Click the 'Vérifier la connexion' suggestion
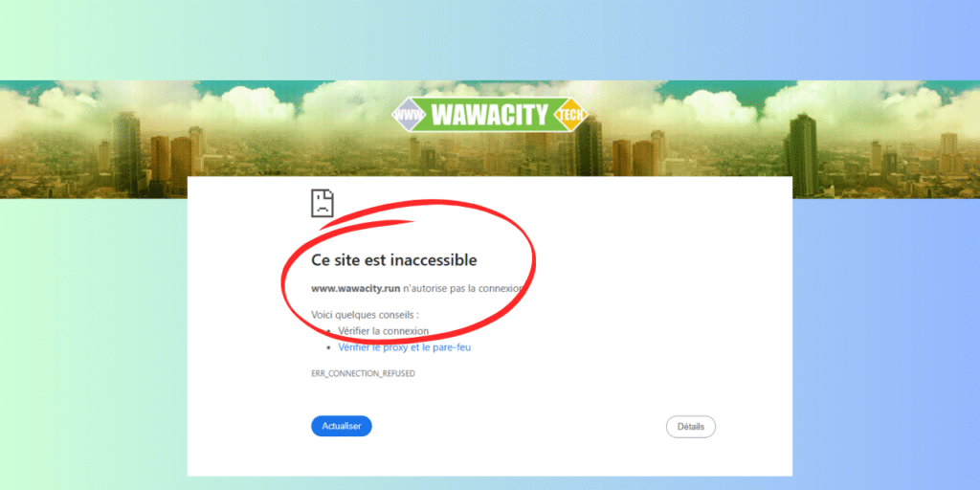This screenshot has height=490, width=980. (x=383, y=330)
